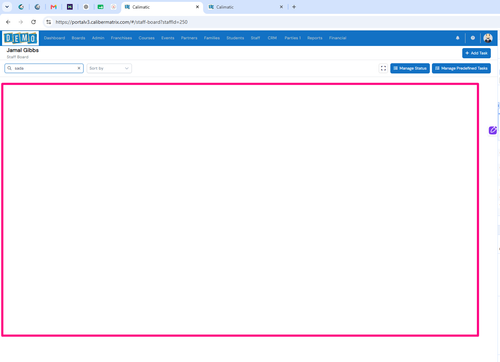
Task: Open the CRM menu
Action: (272, 38)
